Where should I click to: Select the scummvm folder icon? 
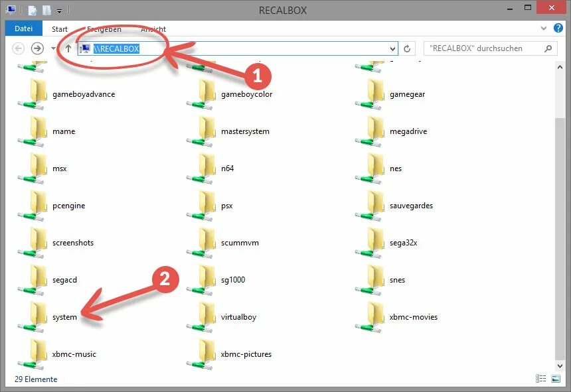pos(201,243)
